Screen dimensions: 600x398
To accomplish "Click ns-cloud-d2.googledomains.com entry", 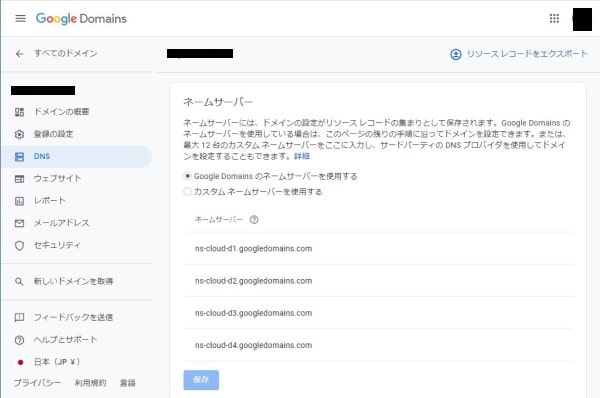I will tap(253, 281).
